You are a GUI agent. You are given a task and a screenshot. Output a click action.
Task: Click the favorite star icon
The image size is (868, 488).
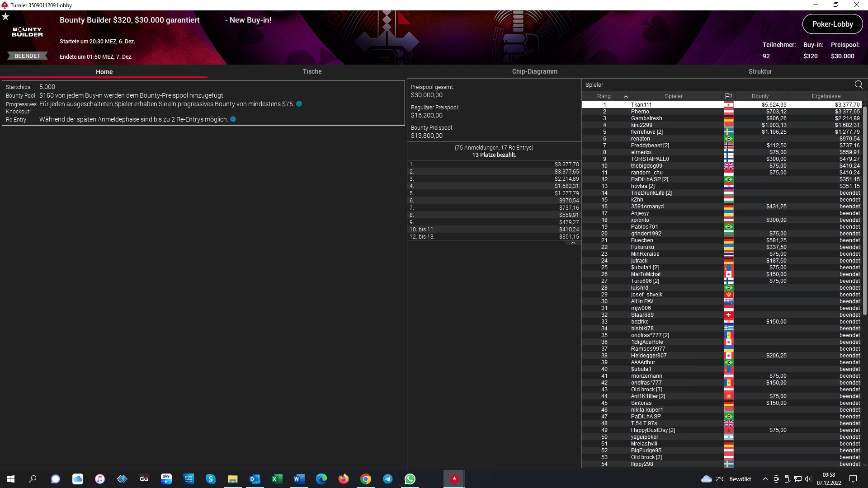pos(5,17)
